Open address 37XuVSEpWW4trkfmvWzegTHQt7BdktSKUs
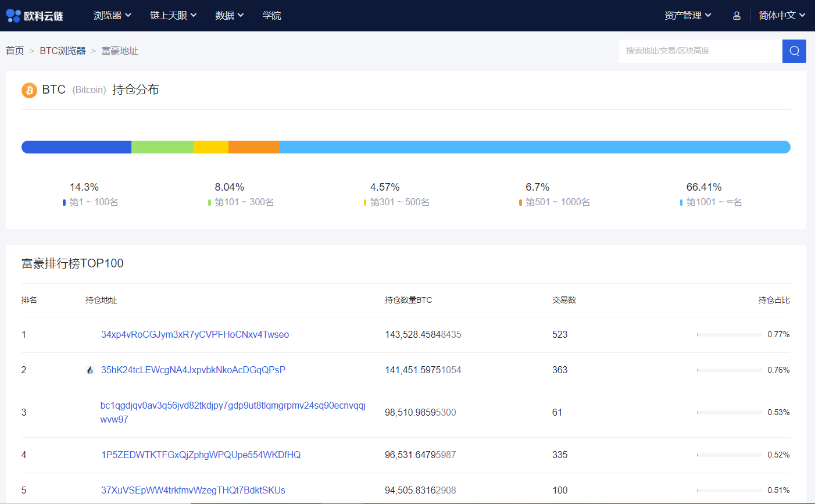Image resolution: width=815 pixels, height=504 pixels. click(193, 491)
